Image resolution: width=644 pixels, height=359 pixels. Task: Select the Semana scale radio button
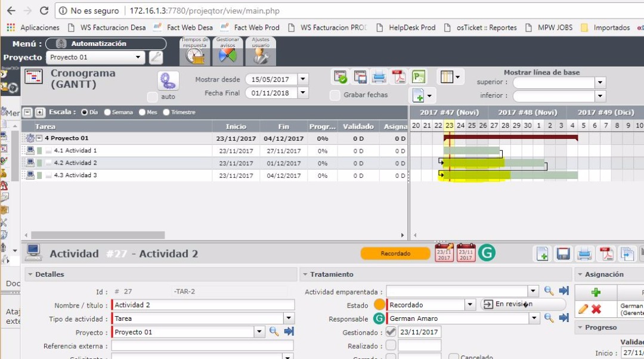[107, 112]
